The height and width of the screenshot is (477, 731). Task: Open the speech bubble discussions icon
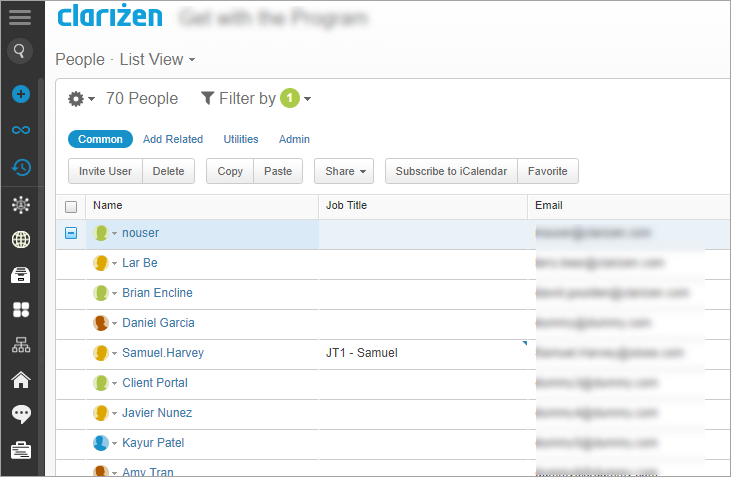click(x=21, y=414)
